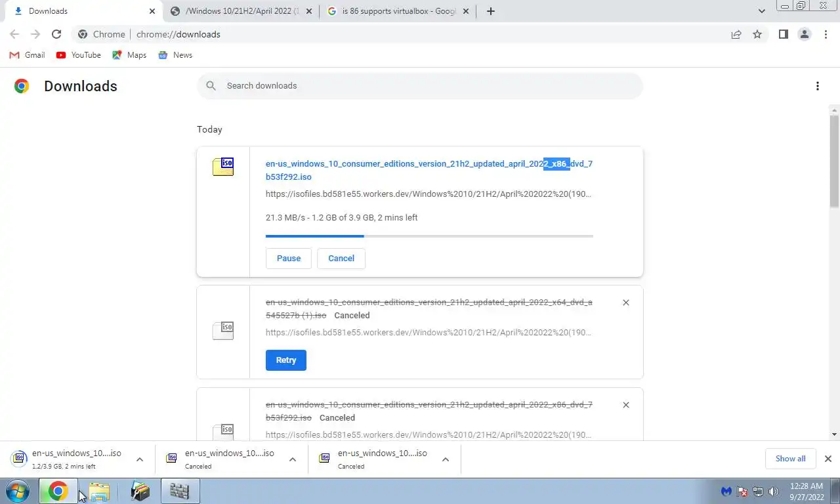Open the News bookmark
Viewport: 840px width, 504px height.
click(x=175, y=55)
